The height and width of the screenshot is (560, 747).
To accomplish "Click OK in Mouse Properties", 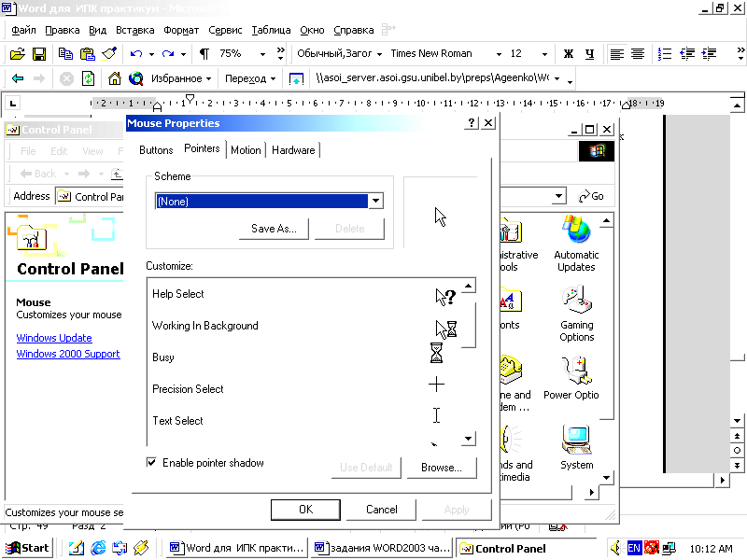I will coord(306,510).
